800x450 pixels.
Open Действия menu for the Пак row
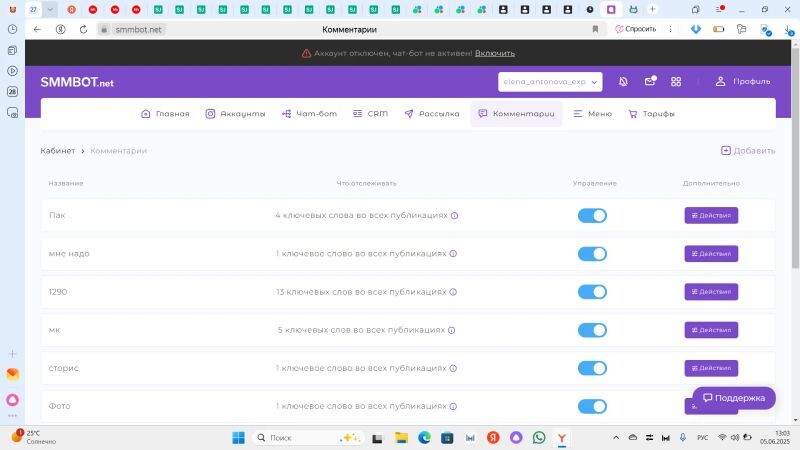tap(711, 215)
